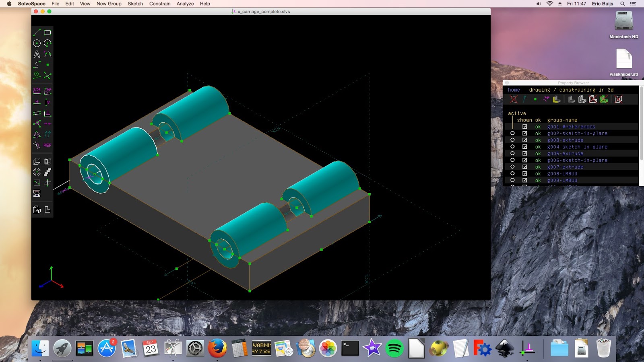Select the rectangle sketch tool

[x=47, y=32]
